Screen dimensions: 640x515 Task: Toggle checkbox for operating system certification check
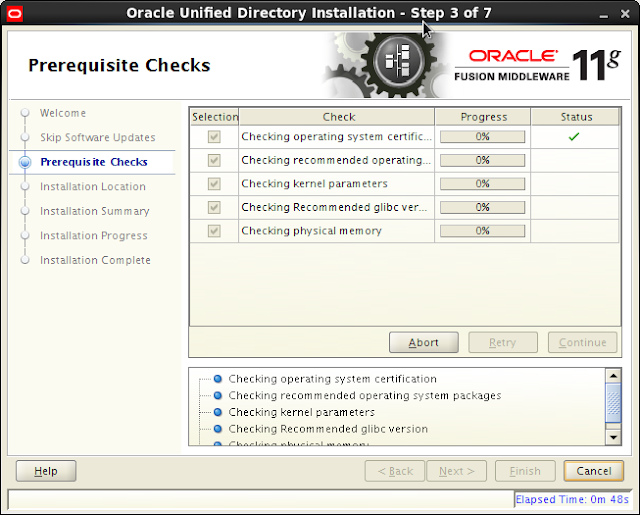coord(214,137)
